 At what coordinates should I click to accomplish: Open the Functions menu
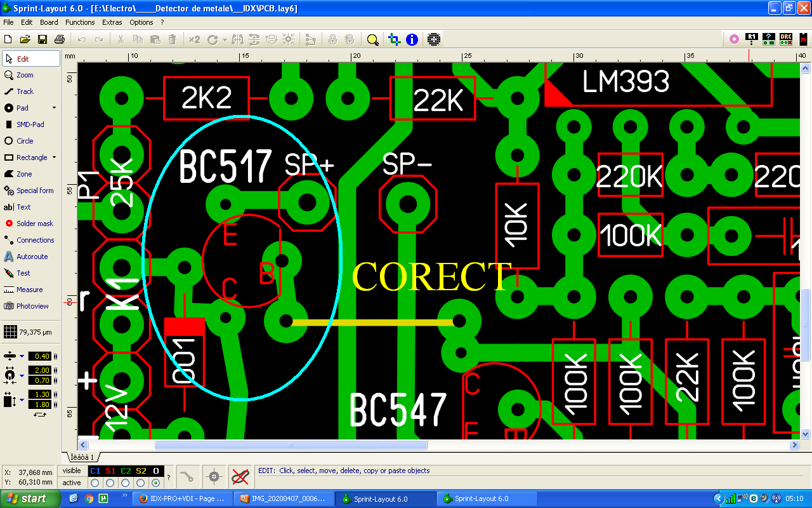point(80,22)
